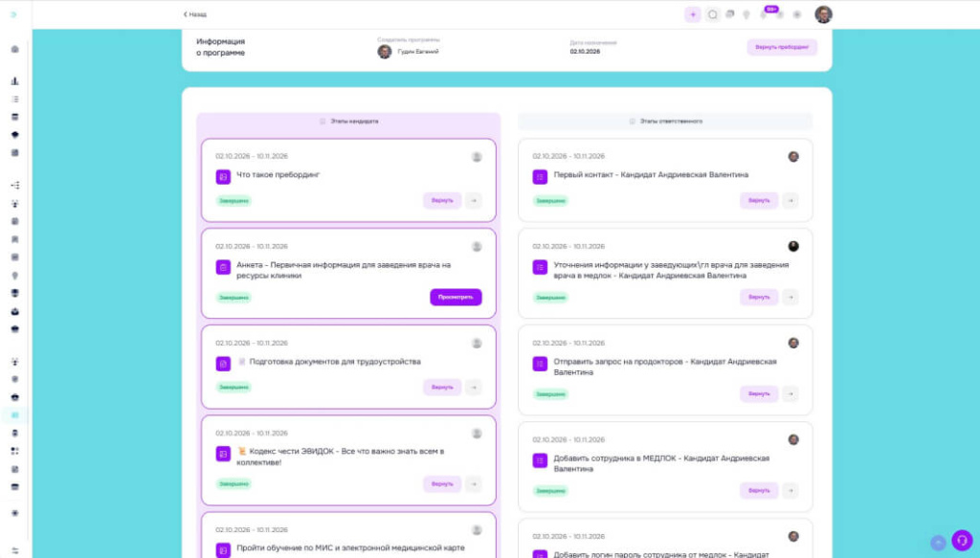Click the scroll-to-top arrow button

pos(938,543)
